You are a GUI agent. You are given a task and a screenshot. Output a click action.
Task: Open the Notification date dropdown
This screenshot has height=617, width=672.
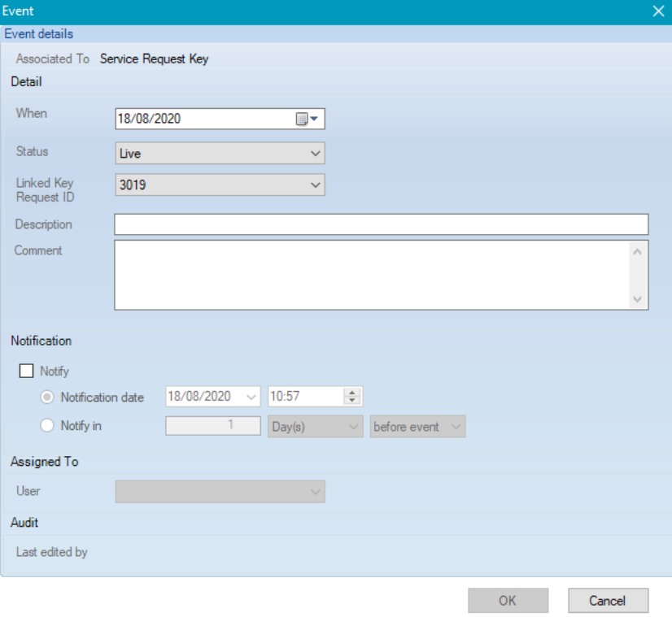pos(251,397)
